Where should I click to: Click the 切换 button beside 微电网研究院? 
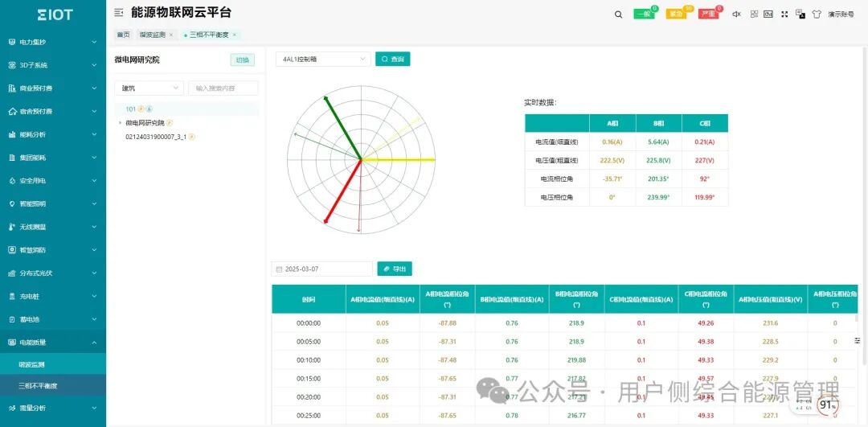pyautogui.click(x=243, y=60)
